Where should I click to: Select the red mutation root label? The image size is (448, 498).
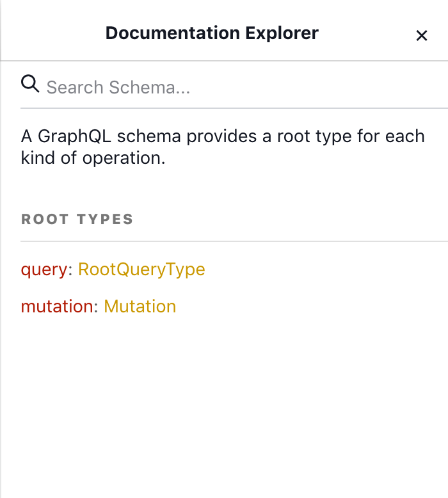(x=57, y=307)
